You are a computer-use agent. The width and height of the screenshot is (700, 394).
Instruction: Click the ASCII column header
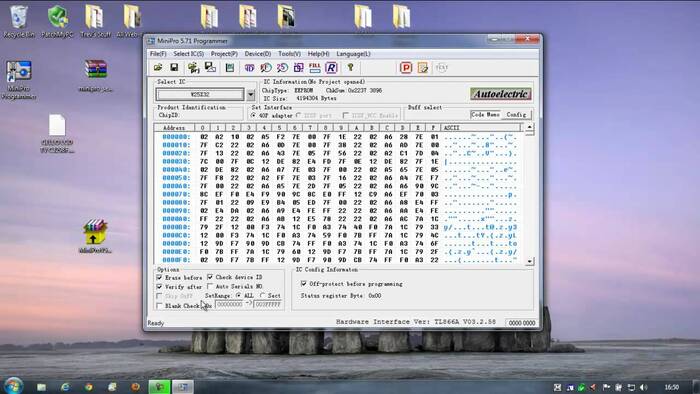click(480, 128)
